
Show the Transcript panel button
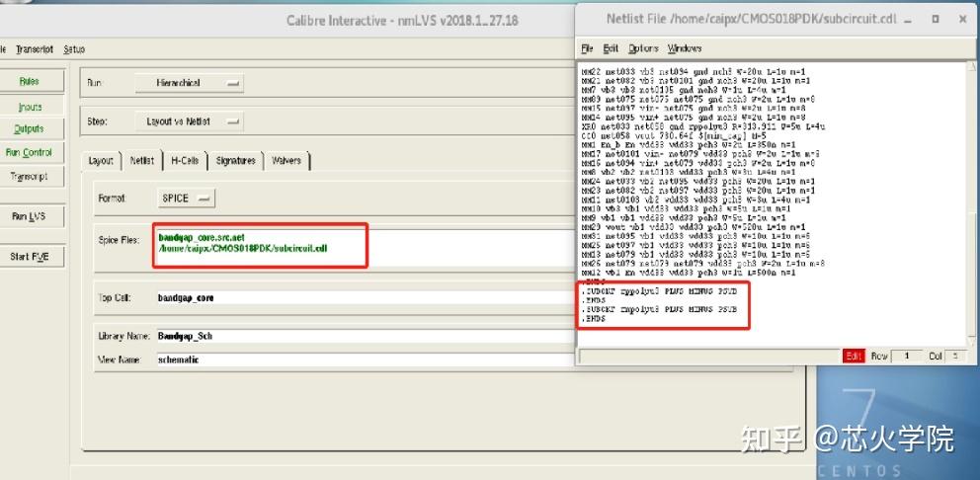click(30, 176)
